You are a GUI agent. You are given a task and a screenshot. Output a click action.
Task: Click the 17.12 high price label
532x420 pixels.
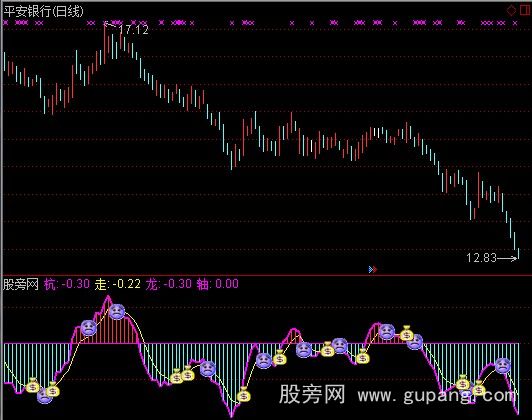click(133, 30)
